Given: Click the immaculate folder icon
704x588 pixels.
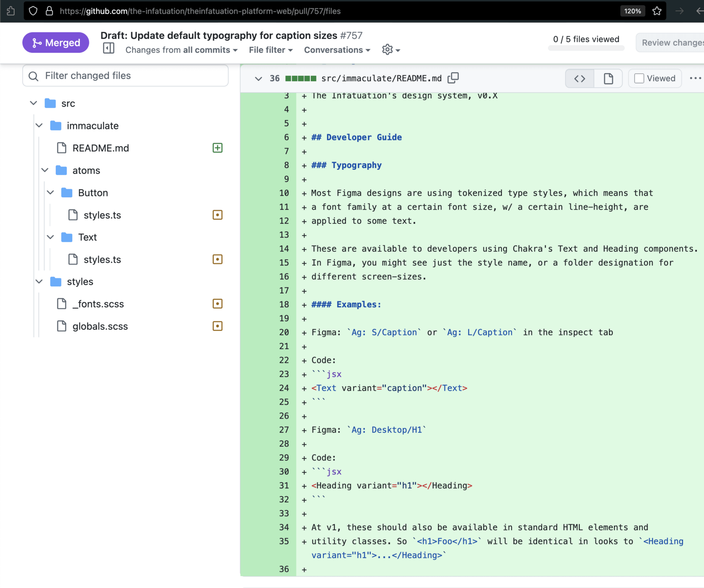Looking at the screenshot, I should [x=56, y=125].
